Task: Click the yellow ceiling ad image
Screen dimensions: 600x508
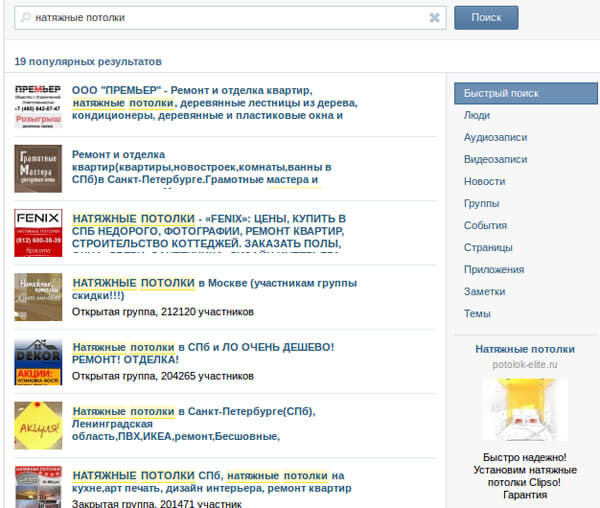Action: 525,409
